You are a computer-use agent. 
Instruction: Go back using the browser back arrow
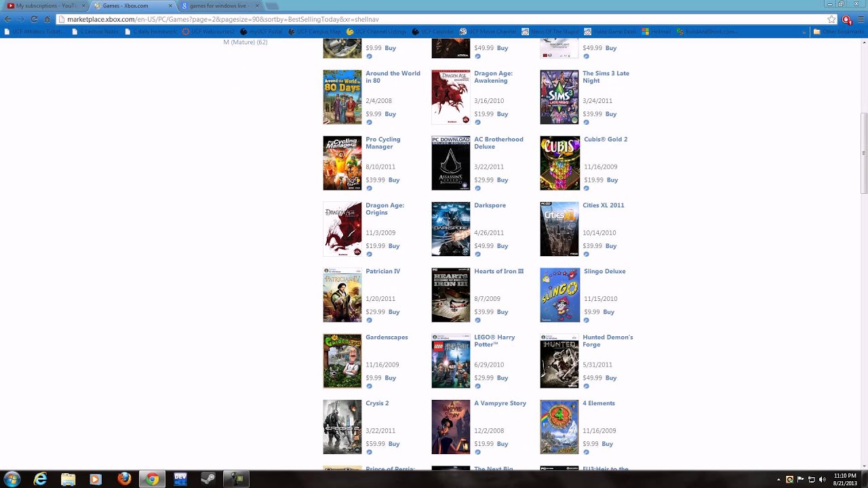click(8, 19)
